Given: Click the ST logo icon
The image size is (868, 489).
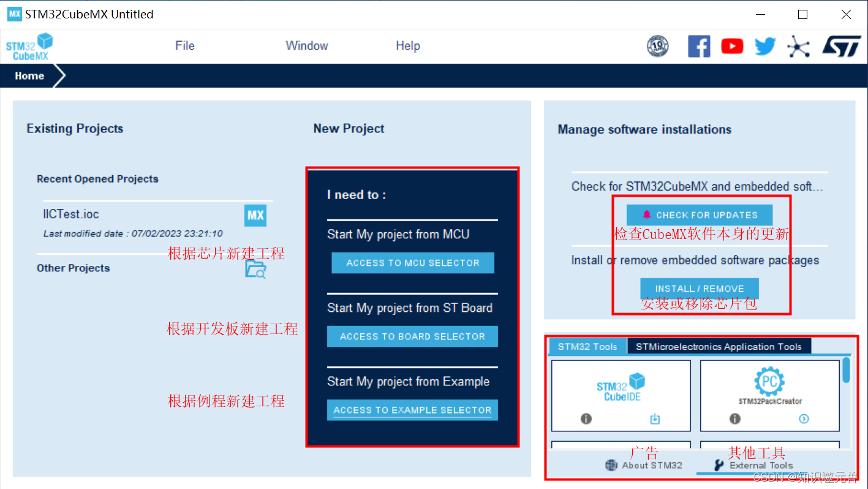Looking at the screenshot, I should 841,46.
